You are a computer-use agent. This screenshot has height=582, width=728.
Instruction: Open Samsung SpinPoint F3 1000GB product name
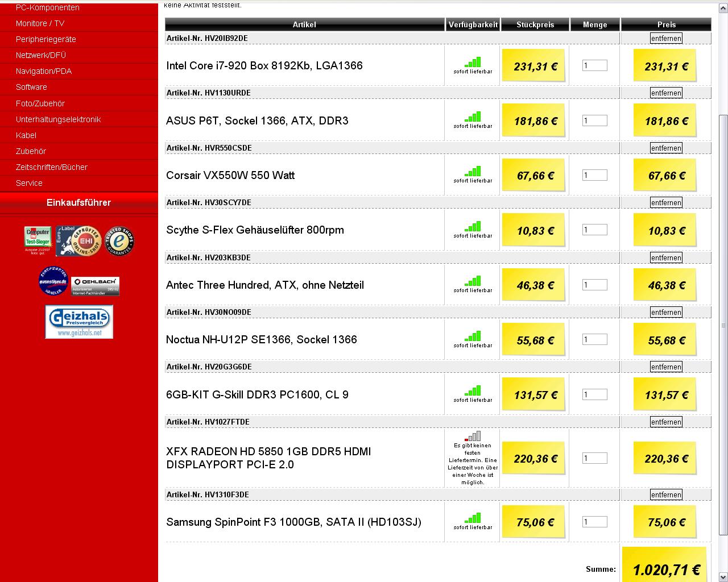tap(293, 522)
